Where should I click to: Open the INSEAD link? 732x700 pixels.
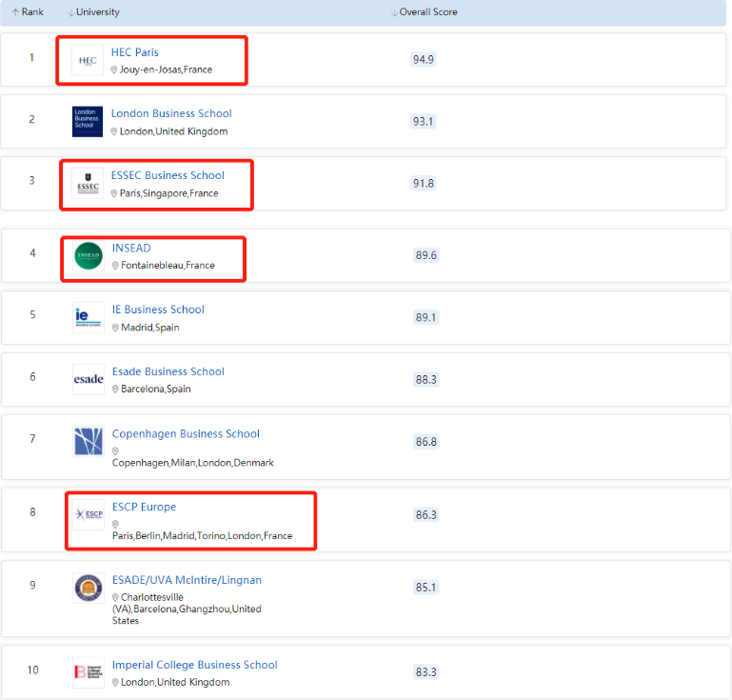coord(131,248)
